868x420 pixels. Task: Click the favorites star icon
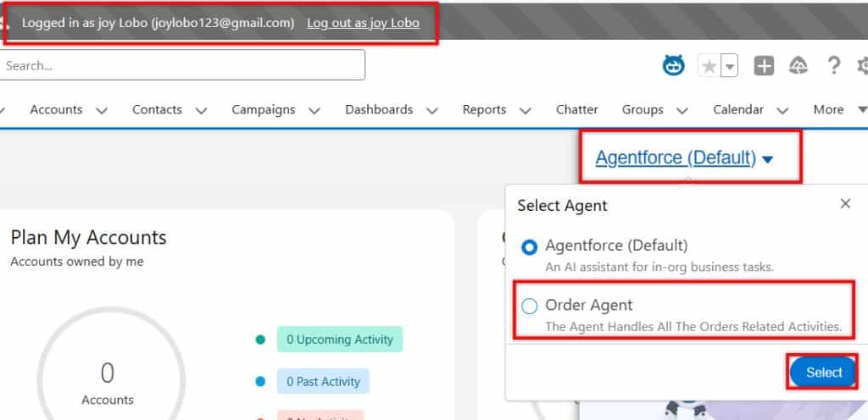point(709,66)
